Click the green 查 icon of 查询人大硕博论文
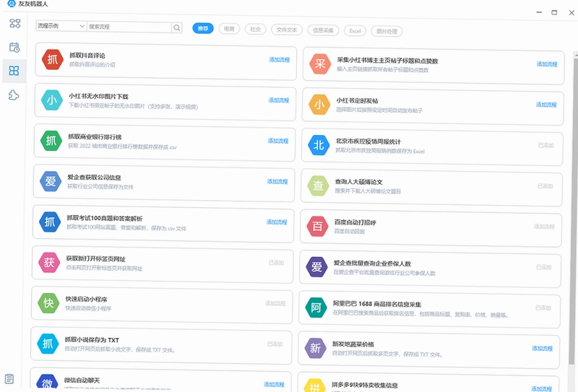Viewport: 578px width, 392px height. tap(318, 186)
